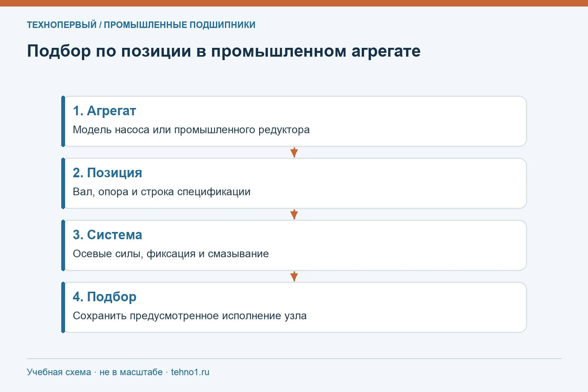
Task: Click the step title «1. Агрегат»
Action: [105, 111]
